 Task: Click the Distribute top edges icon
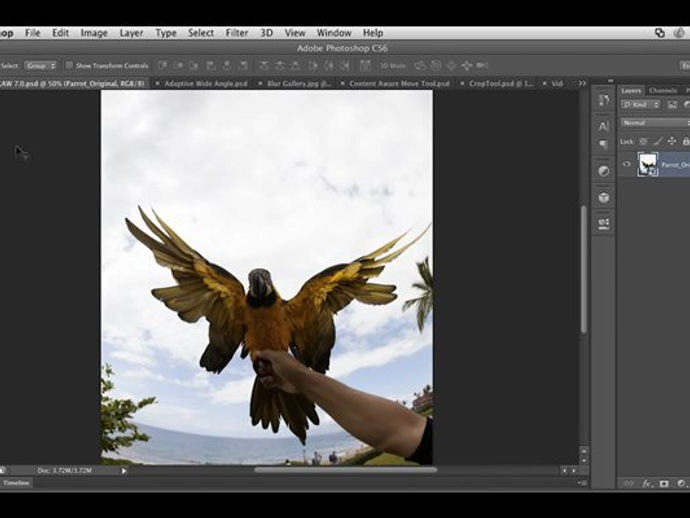tap(264, 66)
